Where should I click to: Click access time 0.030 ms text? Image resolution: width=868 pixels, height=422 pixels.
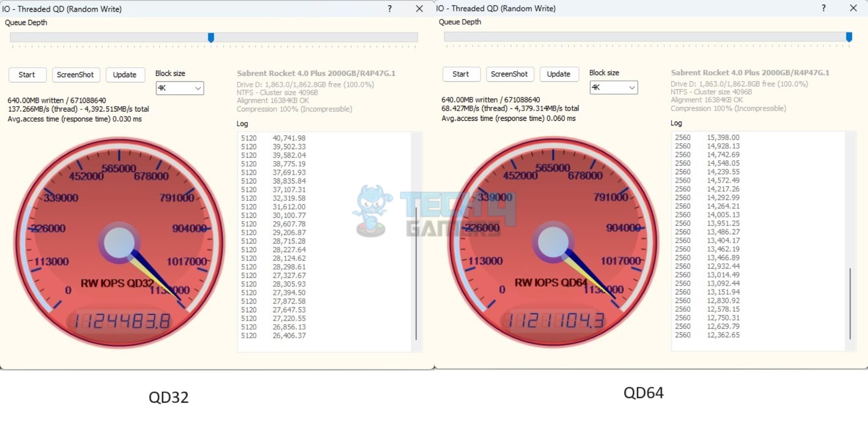click(75, 119)
